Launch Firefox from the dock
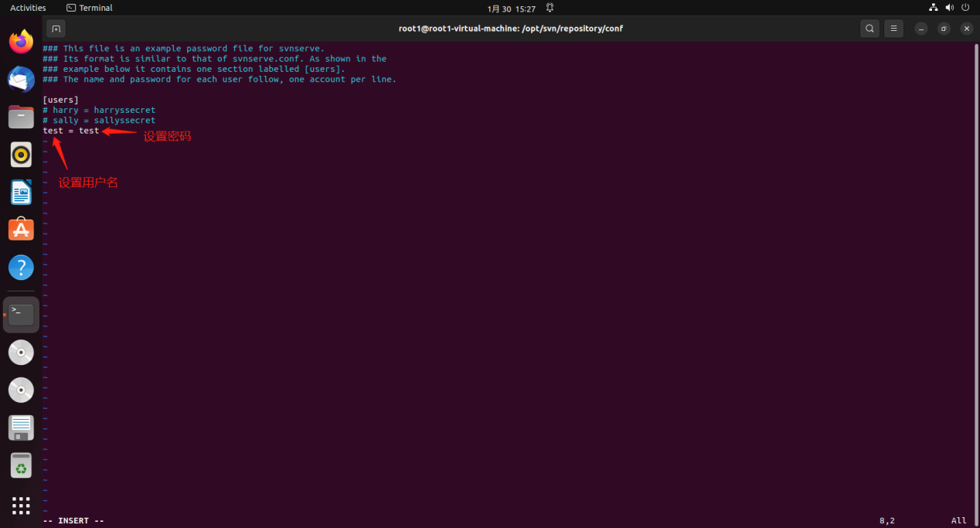 coord(21,41)
